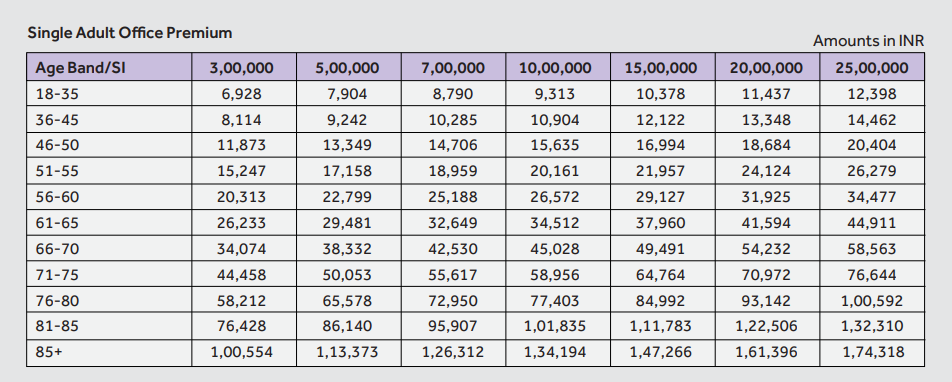Select premium value 13,348
The height and width of the screenshot is (382, 952).
pos(766,120)
